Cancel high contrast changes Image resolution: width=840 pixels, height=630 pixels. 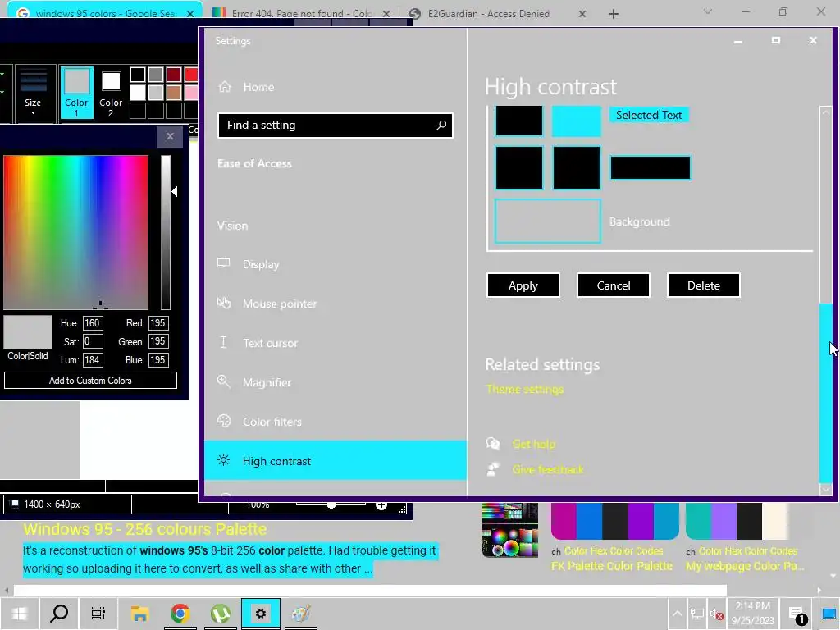[614, 285]
